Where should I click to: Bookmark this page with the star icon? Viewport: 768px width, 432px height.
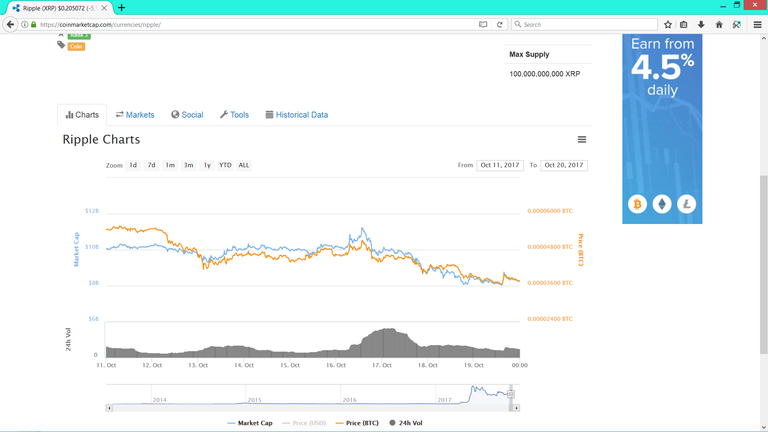tap(668, 24)
